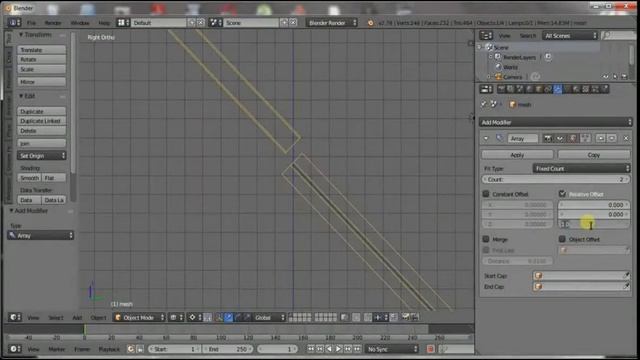Play animation forward in timeline
This screenshot has width=640, height=360.
pos(338,349)
